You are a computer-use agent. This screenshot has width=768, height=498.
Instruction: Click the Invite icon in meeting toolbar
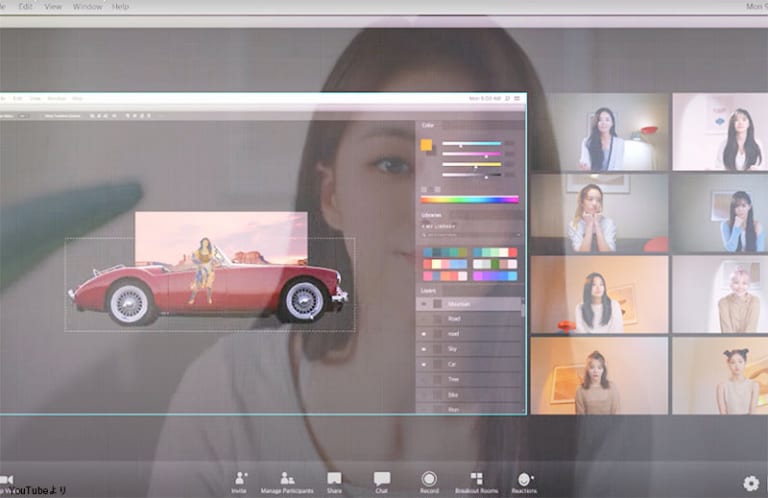(x=240, y=478)
